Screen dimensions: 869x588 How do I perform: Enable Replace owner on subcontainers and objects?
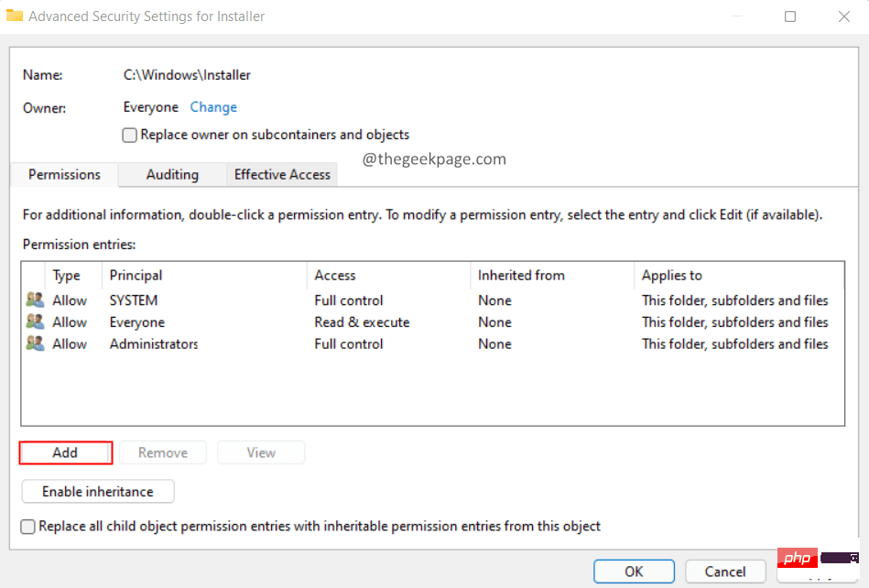(x=130, y=135)
